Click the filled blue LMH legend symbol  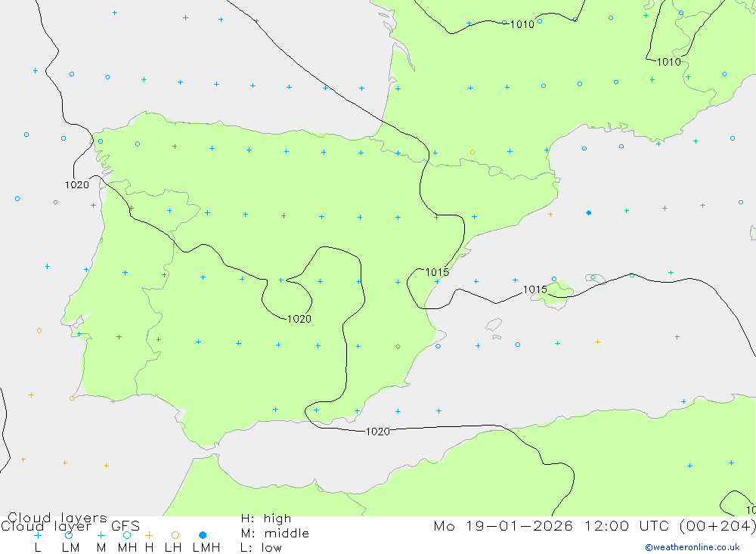click(x=203, y=535)
